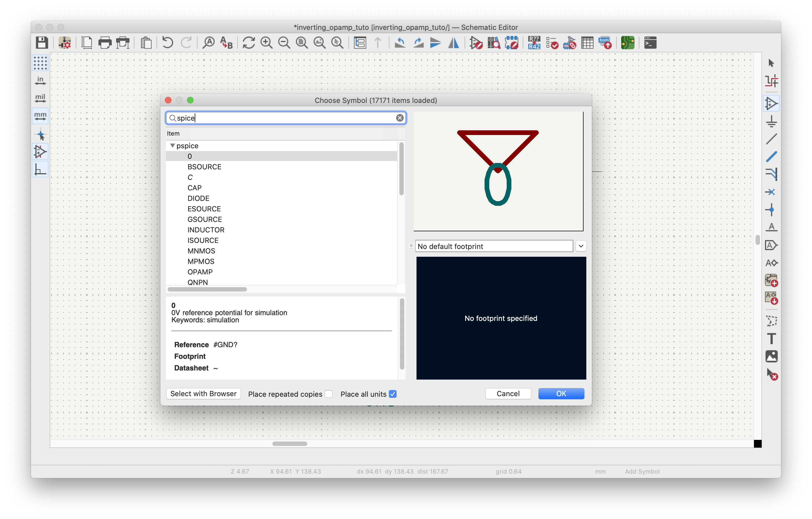The height and width of the screenshot is (519, 812).
Task: Toggle Place repeated copies checkbox
Action: pyautogui.click(x=329, y=394)
